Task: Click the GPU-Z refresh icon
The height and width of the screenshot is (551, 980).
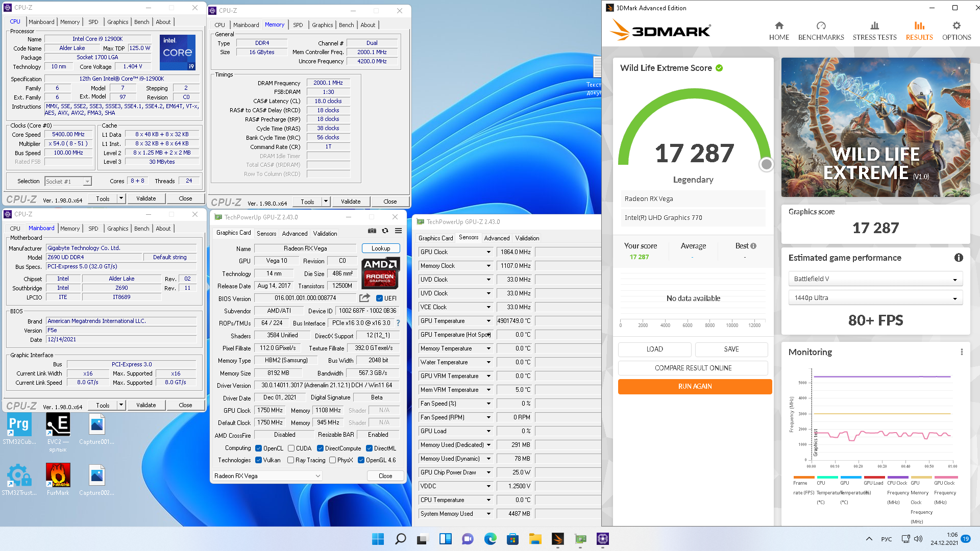Action: pyautogui.click(x=385, y=231)
